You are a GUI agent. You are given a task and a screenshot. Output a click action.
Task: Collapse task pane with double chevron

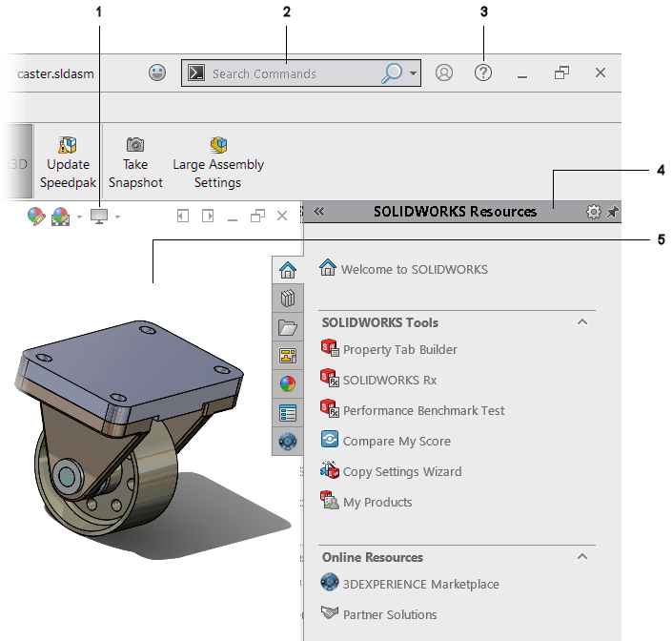[318, 212]
